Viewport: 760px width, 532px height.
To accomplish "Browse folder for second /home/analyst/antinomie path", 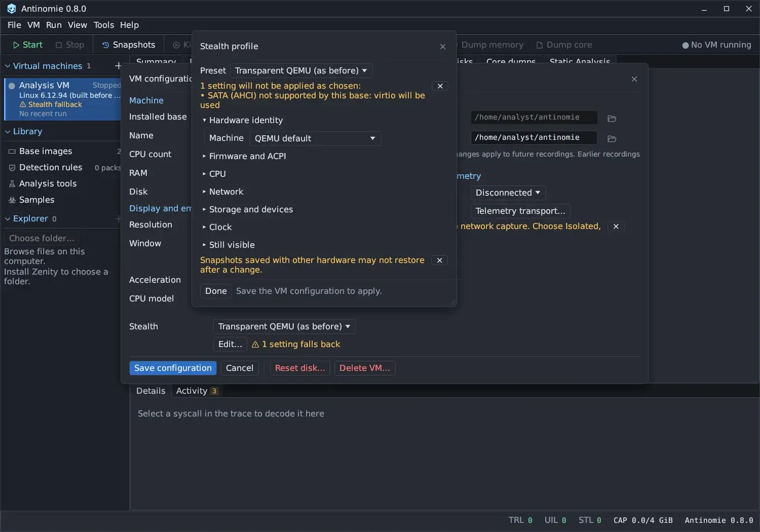I will pyautogui.click(x=612, y=139).
